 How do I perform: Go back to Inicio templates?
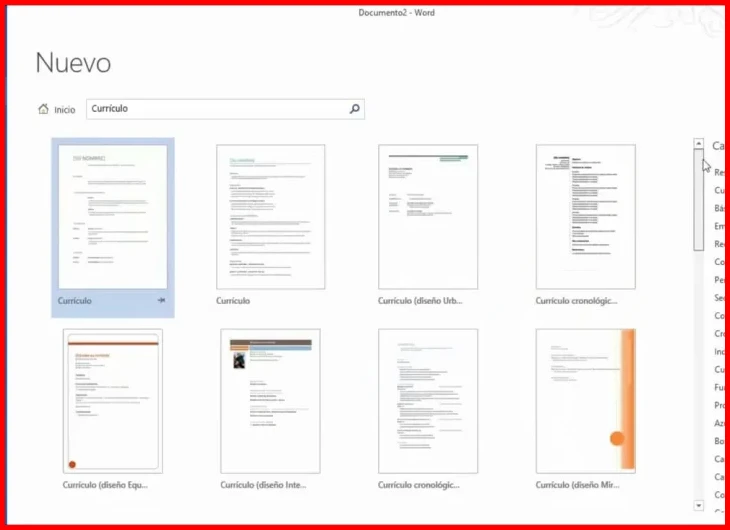point(57,109)
